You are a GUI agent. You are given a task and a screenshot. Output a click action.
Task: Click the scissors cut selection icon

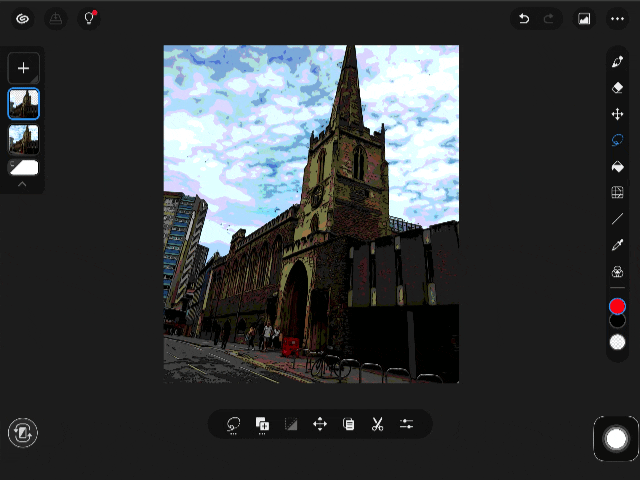pos(377,424)
